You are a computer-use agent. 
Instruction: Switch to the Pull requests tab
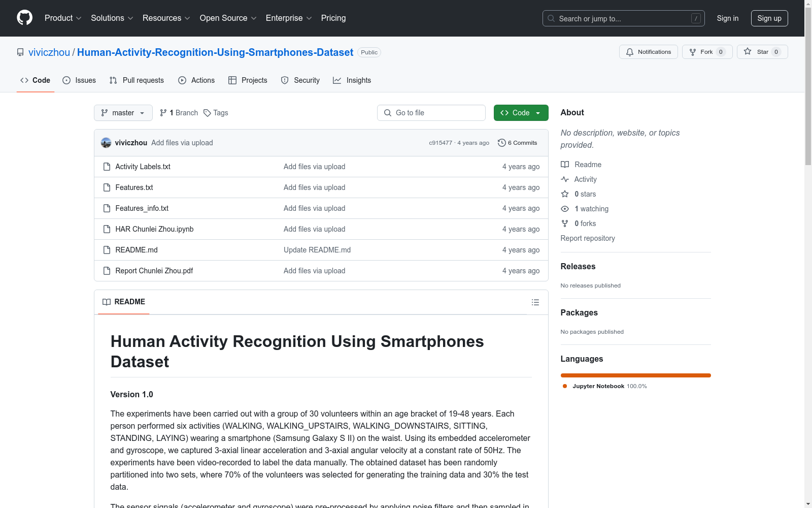pos(137,80)
